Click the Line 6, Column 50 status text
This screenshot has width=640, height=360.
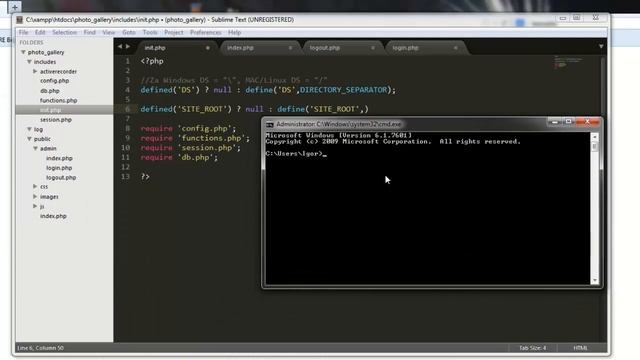pyautogui.click(x=40, y=348)
